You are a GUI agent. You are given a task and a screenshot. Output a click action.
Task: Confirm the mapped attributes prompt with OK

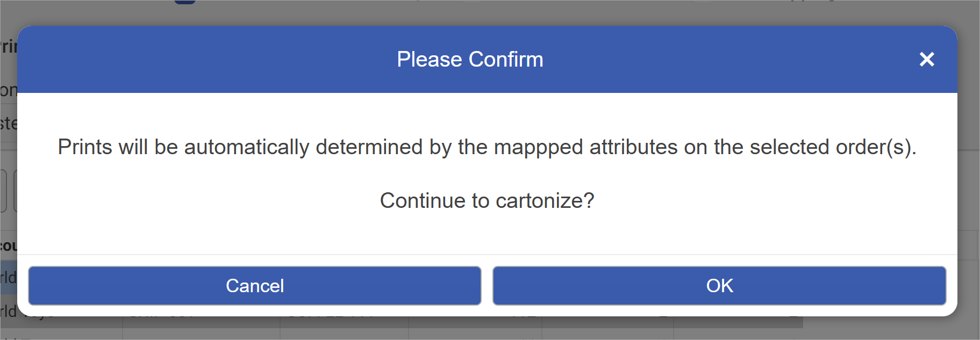click(719, 285)
